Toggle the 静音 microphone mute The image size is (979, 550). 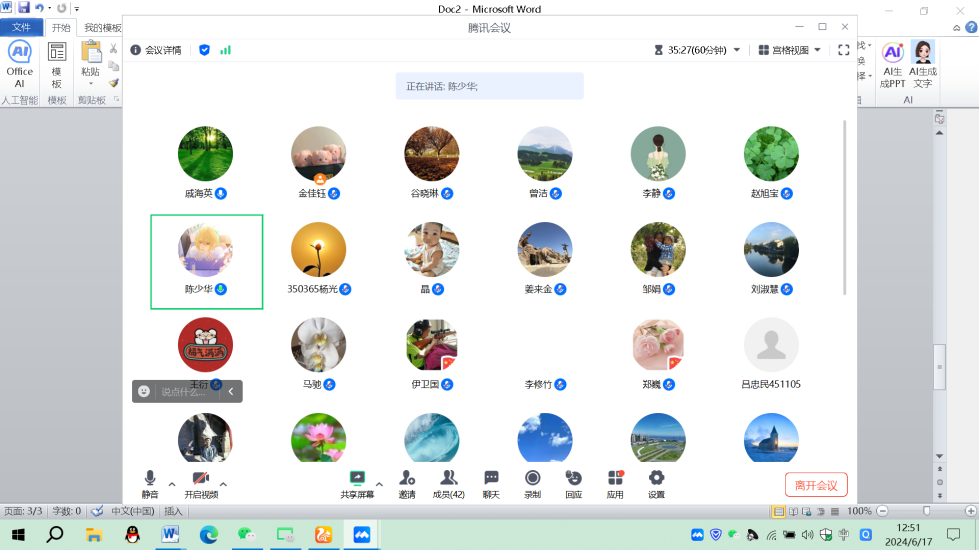pos(150,479)
